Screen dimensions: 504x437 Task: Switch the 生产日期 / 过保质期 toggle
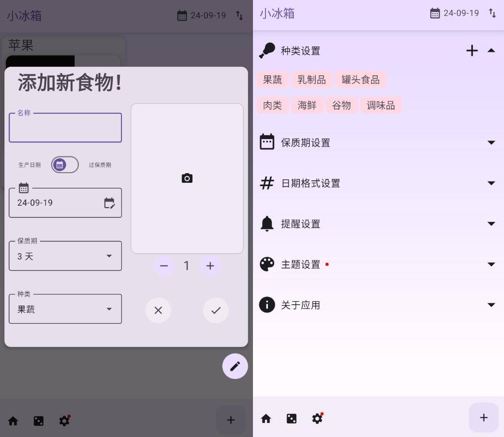(x=65, y=165)
